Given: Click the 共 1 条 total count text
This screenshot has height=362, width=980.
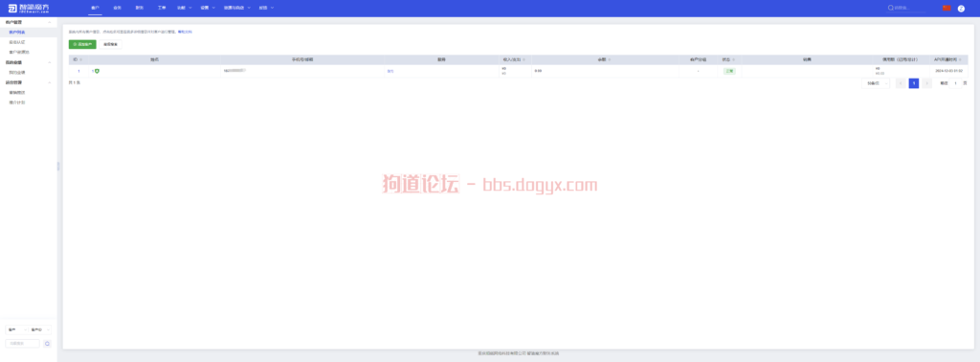Looking at the screenshot, I should (x=75, y=82).
